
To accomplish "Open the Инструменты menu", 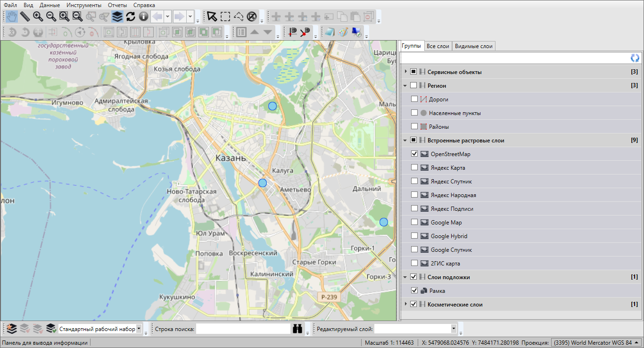I will (x=84, y=5).
